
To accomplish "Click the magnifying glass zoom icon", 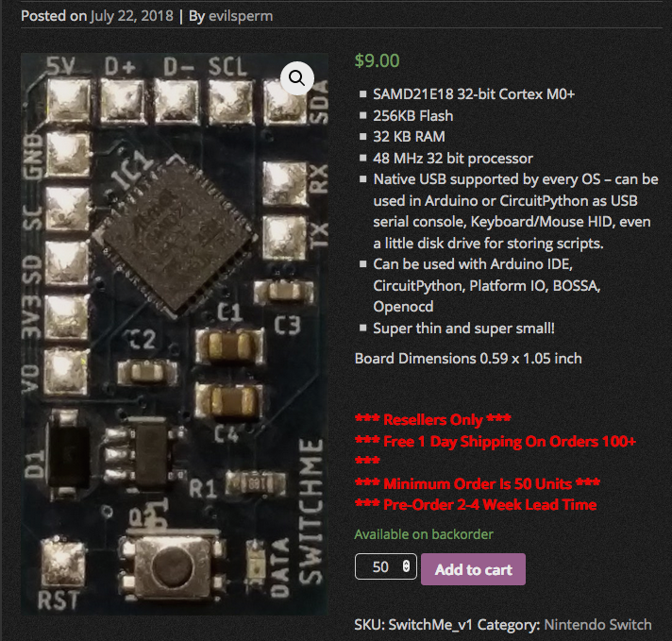I will coord(297,78).
